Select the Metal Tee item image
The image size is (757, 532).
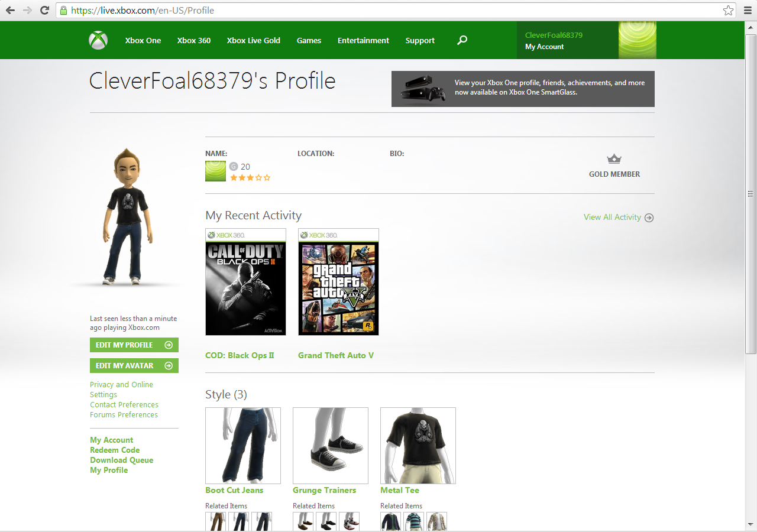coord(418,446)
